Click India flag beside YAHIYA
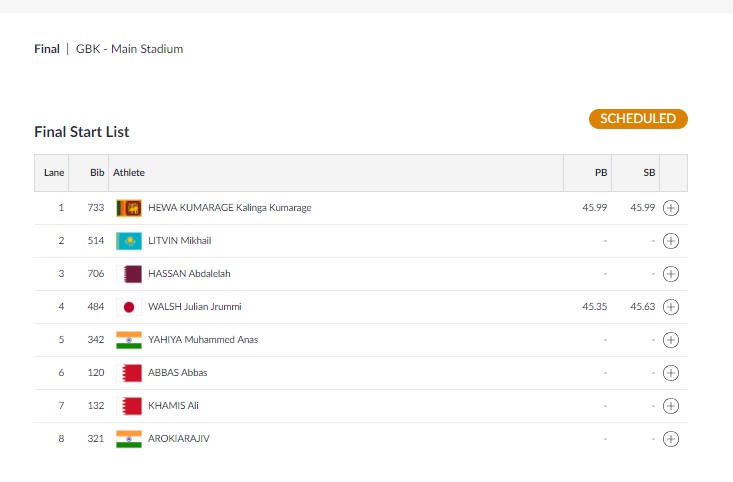The width and height of the screenshot is (733, 482). (129, 340)
